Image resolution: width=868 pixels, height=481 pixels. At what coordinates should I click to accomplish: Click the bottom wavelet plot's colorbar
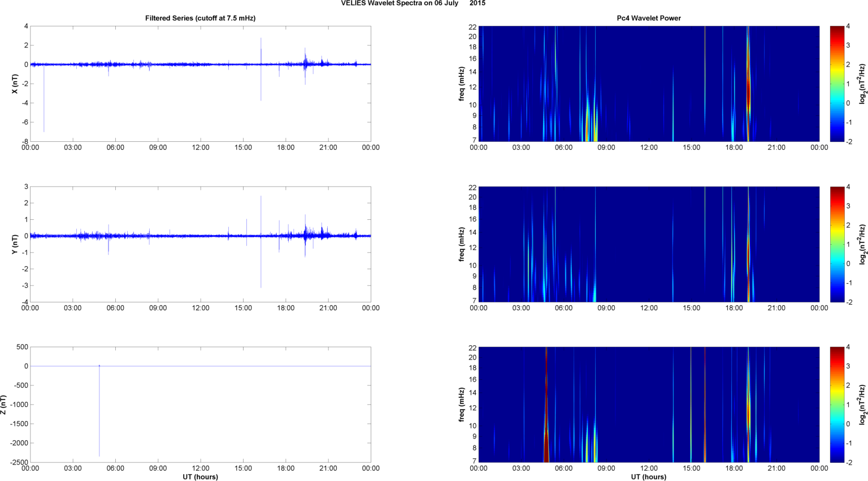coord(836,405)
